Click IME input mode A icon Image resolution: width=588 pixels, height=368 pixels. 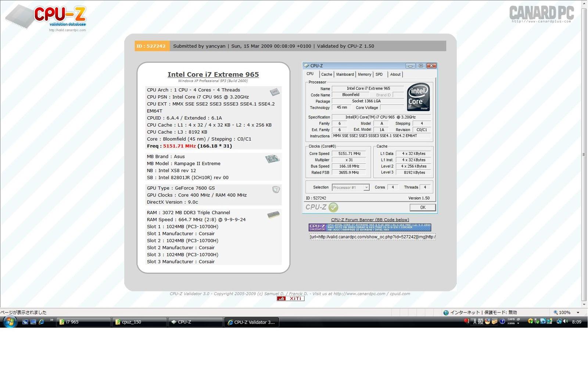(474, 322)
